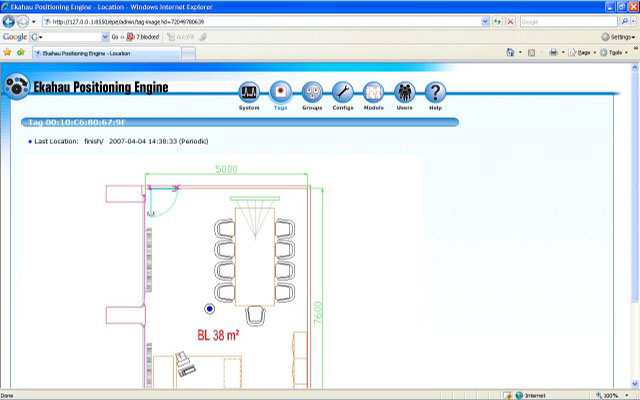Click the 5000 dimension label
The height and width of the screenshot is (400, 640).
point(226,169)
